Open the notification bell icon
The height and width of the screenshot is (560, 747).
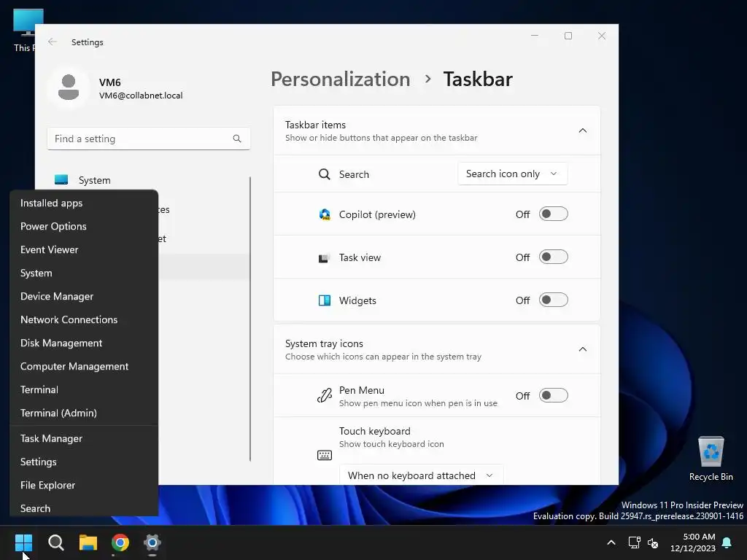click(727, 542)
